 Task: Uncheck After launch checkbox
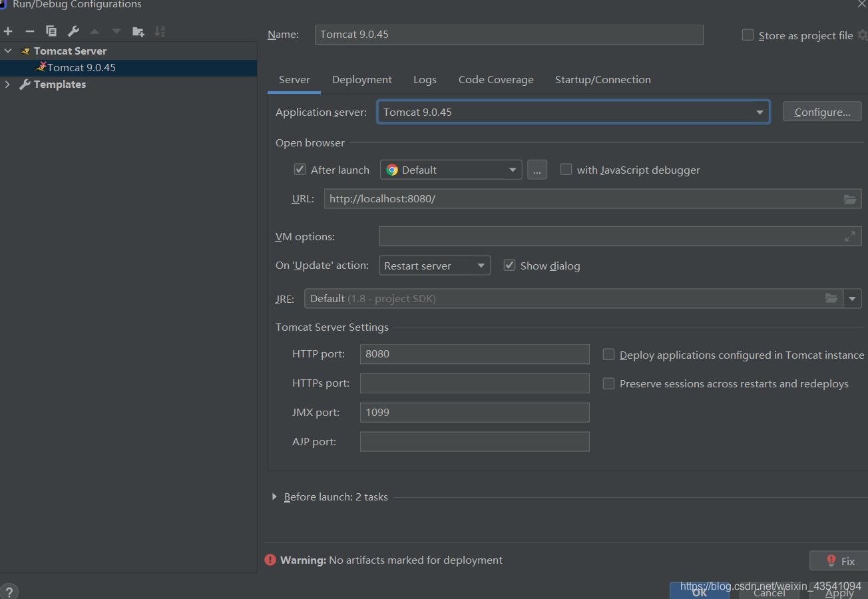point(300,170)
